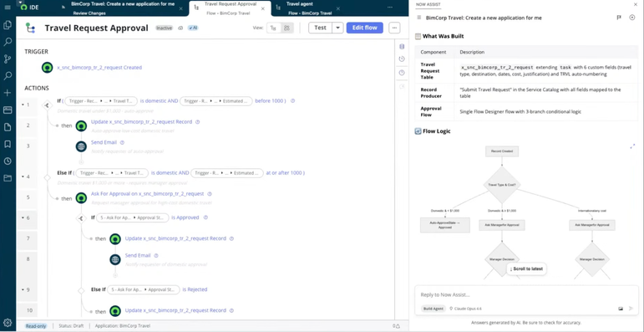Screen dimensions: 644x332
Task: Click the Test button
Action: coord(321,28)
